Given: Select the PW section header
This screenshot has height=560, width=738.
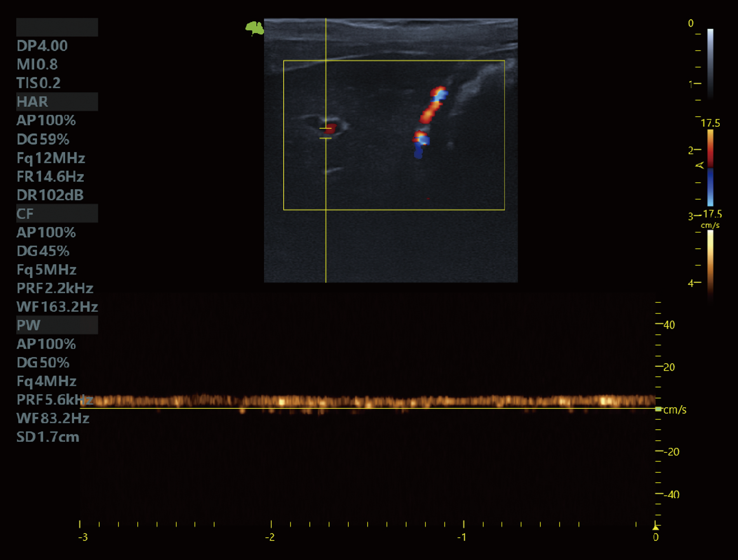Looking at the screenshot, I should pyautogui.click(x=57, y=325).
